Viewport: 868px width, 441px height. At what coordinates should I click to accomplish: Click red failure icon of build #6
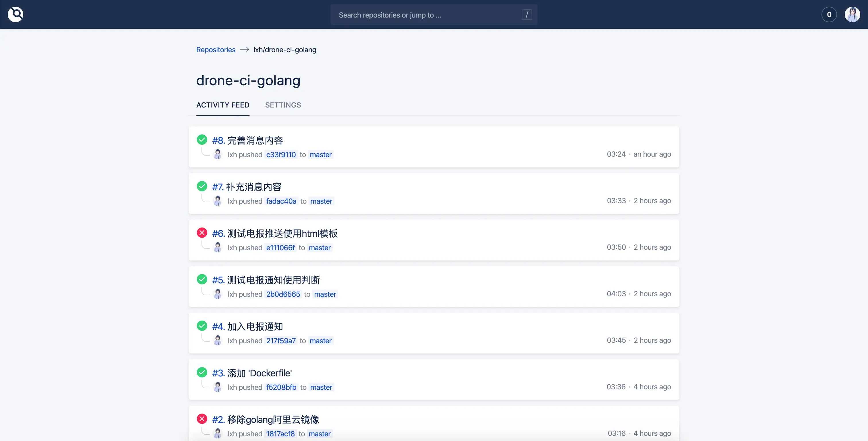pos(202,233)
